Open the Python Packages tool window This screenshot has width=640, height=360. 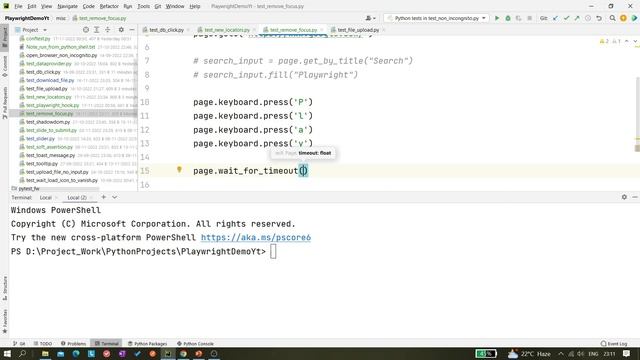(x=147, y=344)
